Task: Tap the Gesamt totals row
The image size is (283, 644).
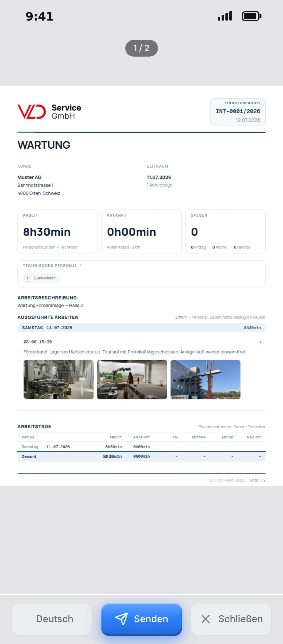Action: click(141, 456)
